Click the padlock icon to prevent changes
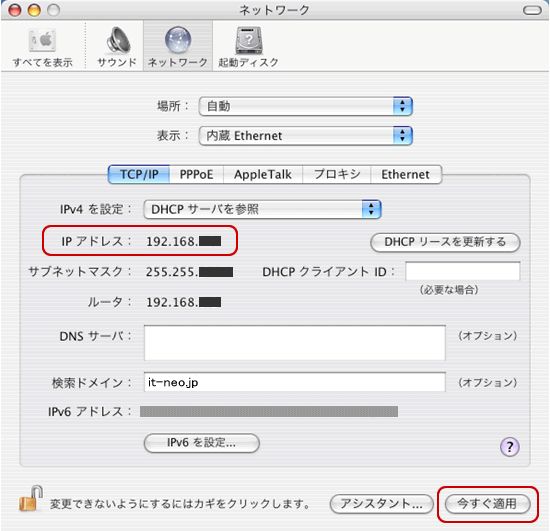The image size is (550, 531). point(31,498)
